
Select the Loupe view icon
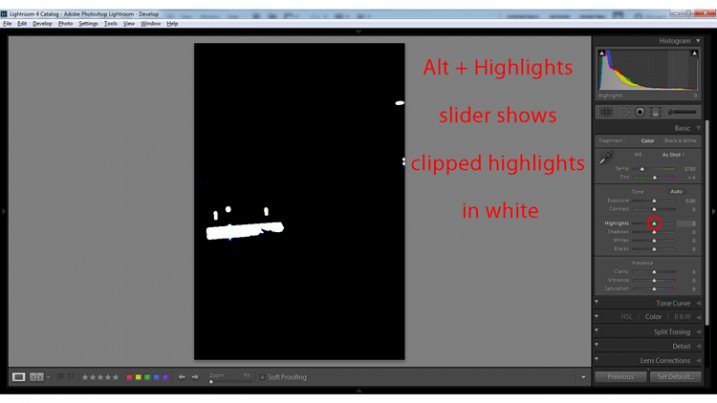click(x=19, y=377)
